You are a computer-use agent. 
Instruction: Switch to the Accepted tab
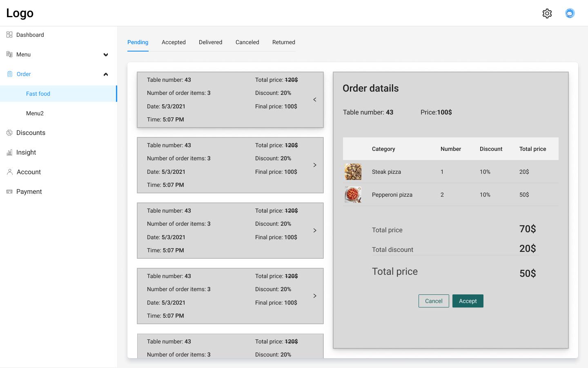pyautogui.click(x=174, y=42)
